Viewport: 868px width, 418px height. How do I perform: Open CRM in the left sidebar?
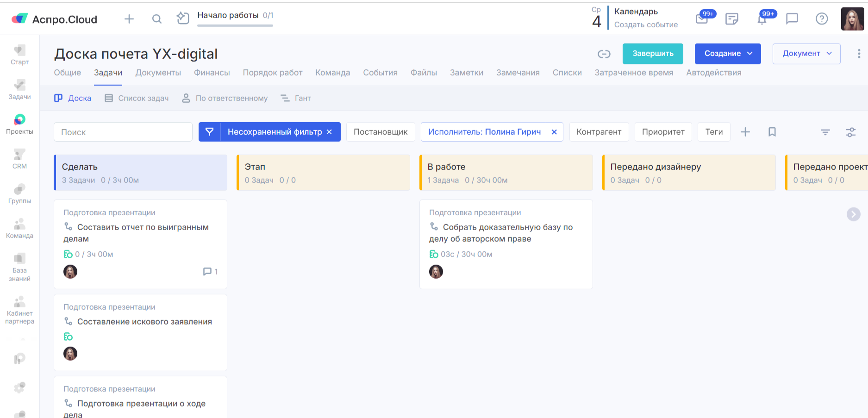[x=19, y=159]
